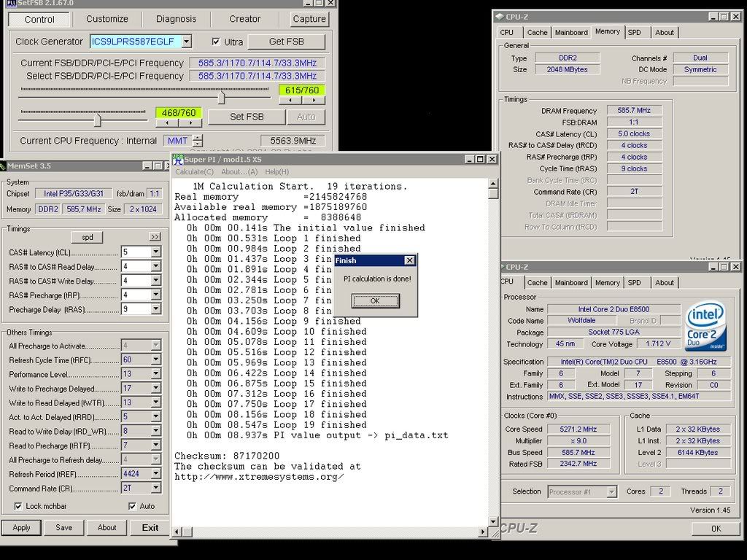The height and width of the screenshot is (560, 747).
Task: Click Super PI horizontal scrollbar left arrow
Action: coord(177,532)
